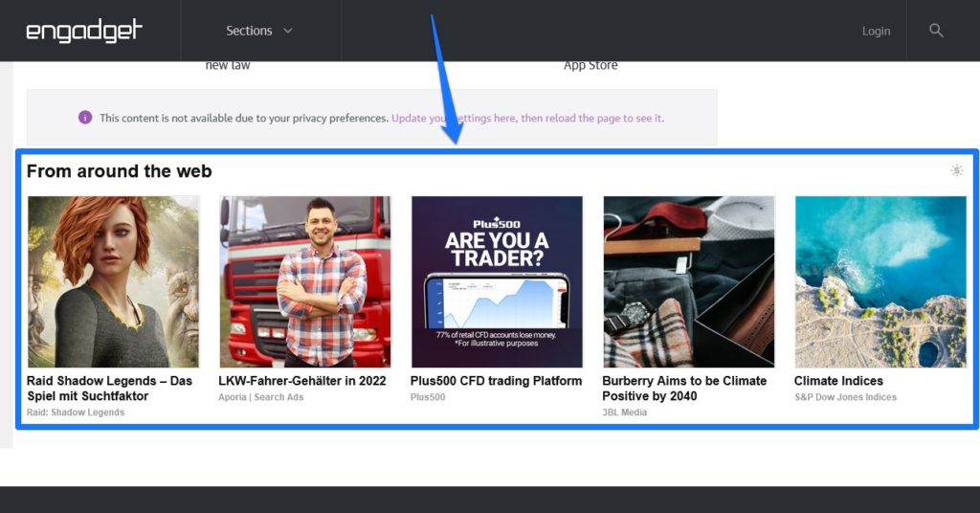Click the ad provider icon beside From around the web
Screen dimensions: 980x513
pos(957,170)
